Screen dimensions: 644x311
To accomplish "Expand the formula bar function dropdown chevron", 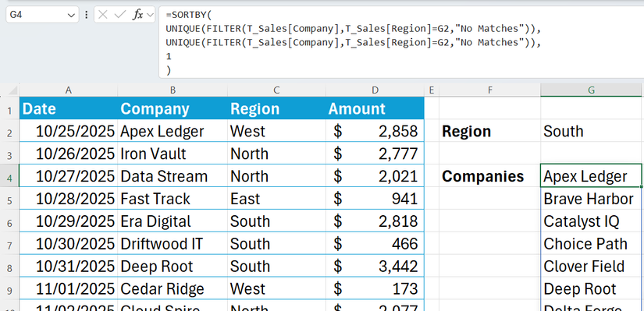I will point(150,15).
